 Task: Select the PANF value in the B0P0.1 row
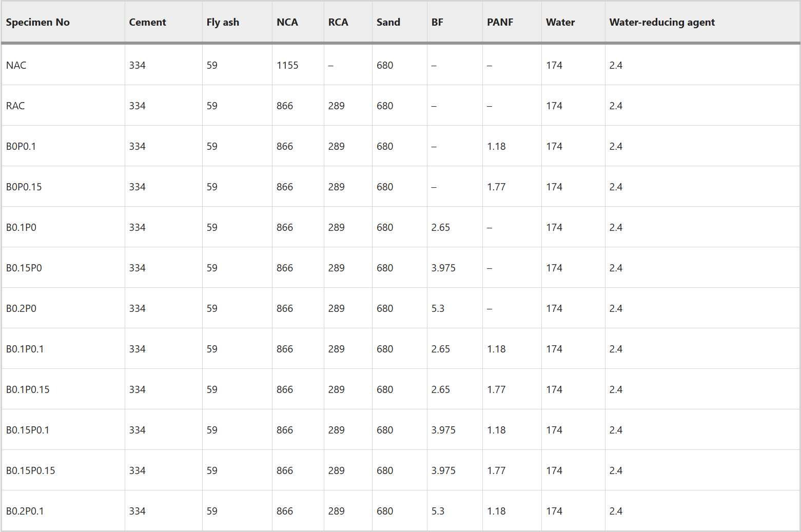point(496,146)
